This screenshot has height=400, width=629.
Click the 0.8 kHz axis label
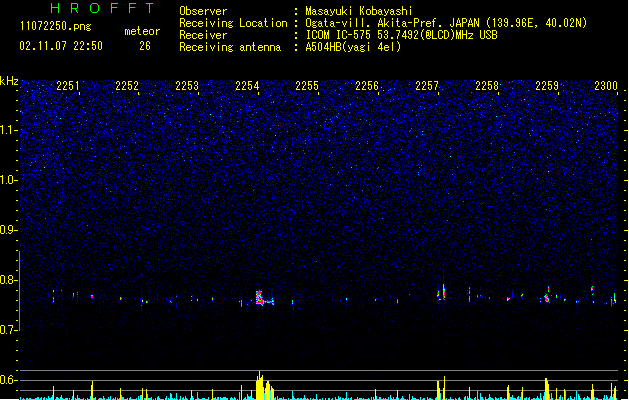8,280
